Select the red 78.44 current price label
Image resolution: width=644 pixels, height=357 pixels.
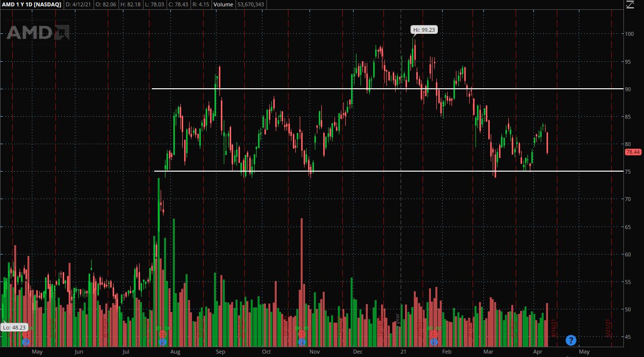633,152
